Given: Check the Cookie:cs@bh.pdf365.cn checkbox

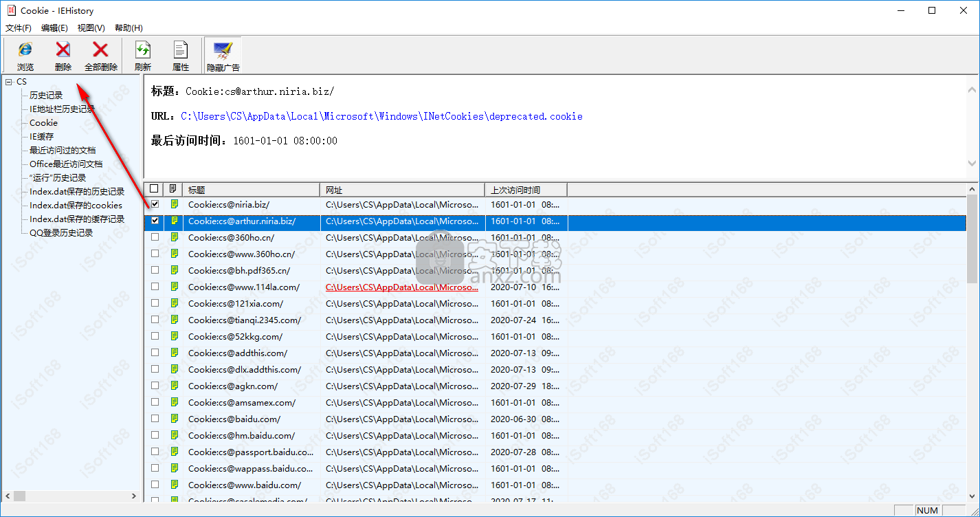Looking at the screenshot, I should pos(155,270).
